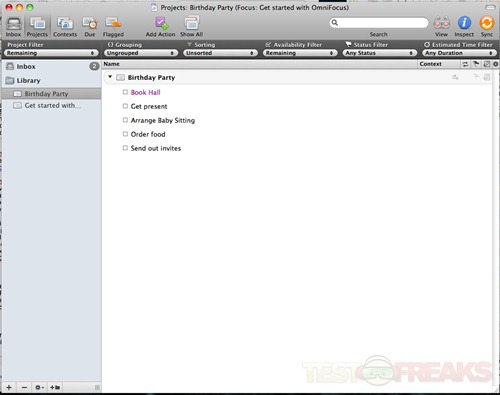
Task: Open the Estimated Time Filter dropdown
Action: pos(459,53)
